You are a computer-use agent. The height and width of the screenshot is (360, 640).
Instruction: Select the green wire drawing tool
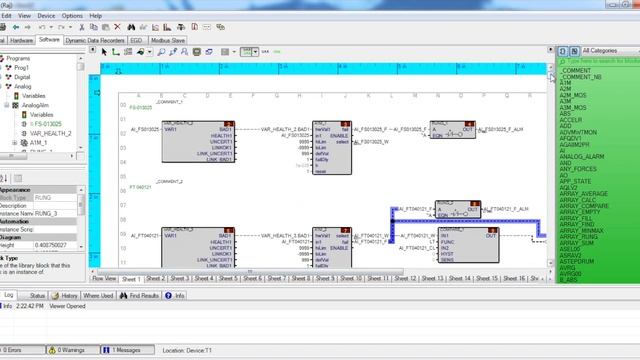coord(116,52)
